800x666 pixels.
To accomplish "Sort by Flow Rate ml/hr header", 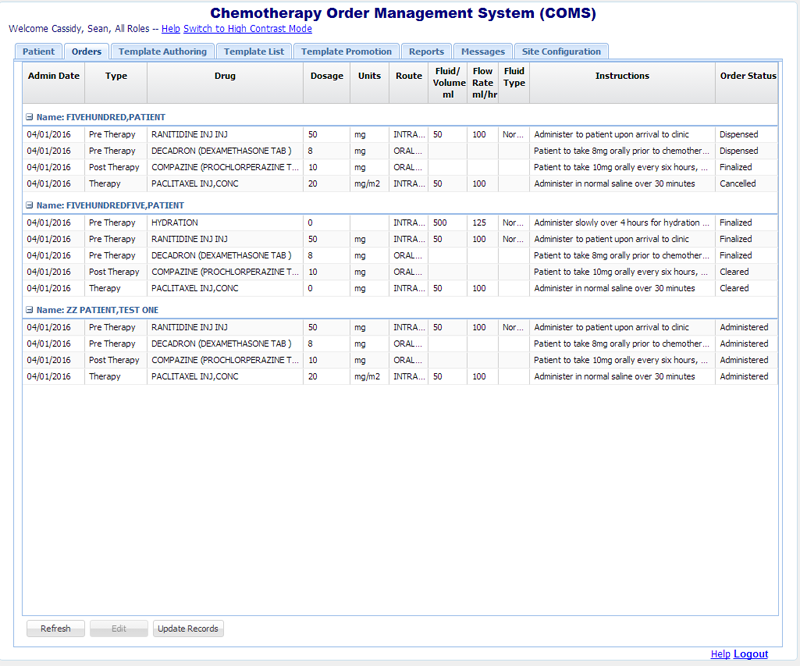I will click(483, 83).
